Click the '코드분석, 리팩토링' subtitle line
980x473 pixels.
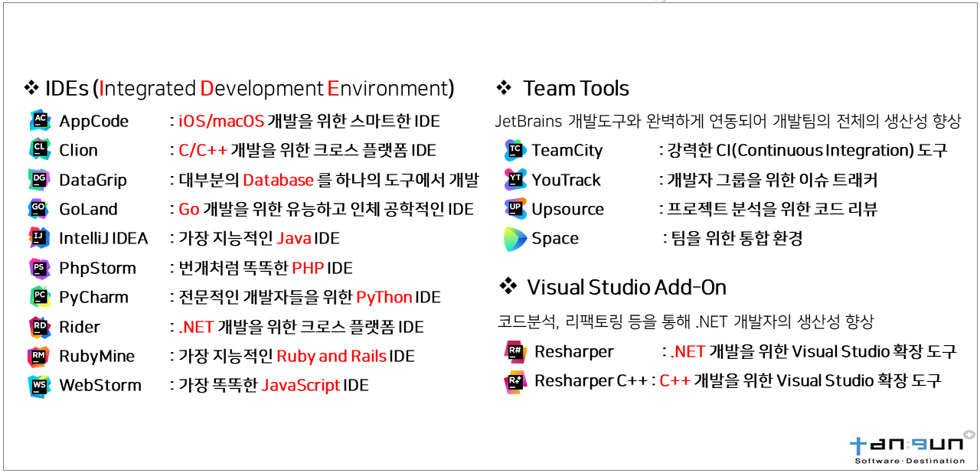click(x=685, y=321)
